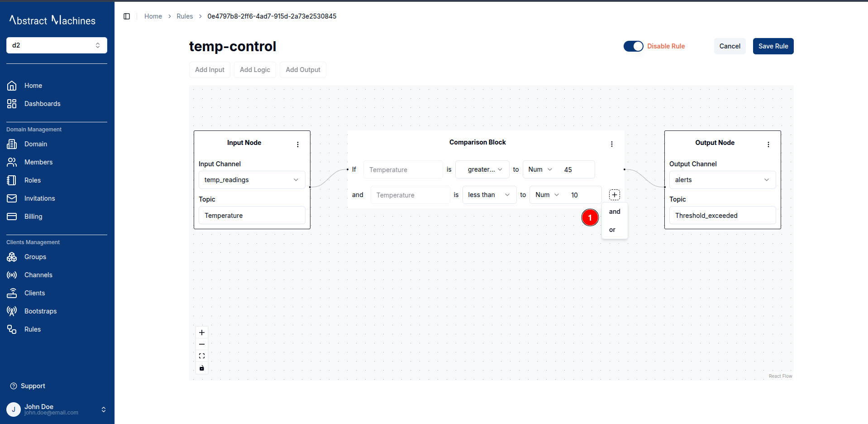Toggle canvas interactivity lock icon
The height and width of the screenshot is (424, 868).
point(202,368)
